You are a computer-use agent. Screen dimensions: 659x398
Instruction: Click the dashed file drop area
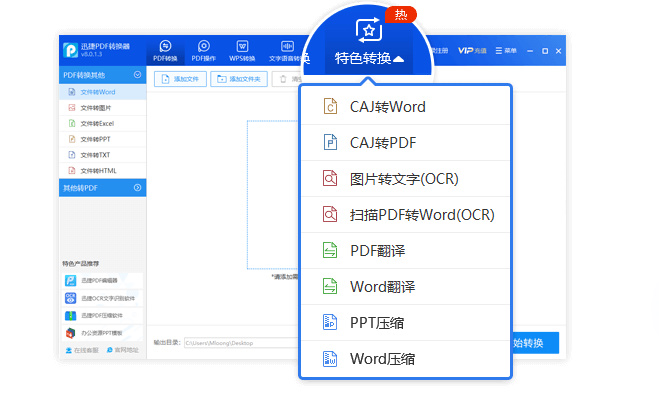[273, 195]
